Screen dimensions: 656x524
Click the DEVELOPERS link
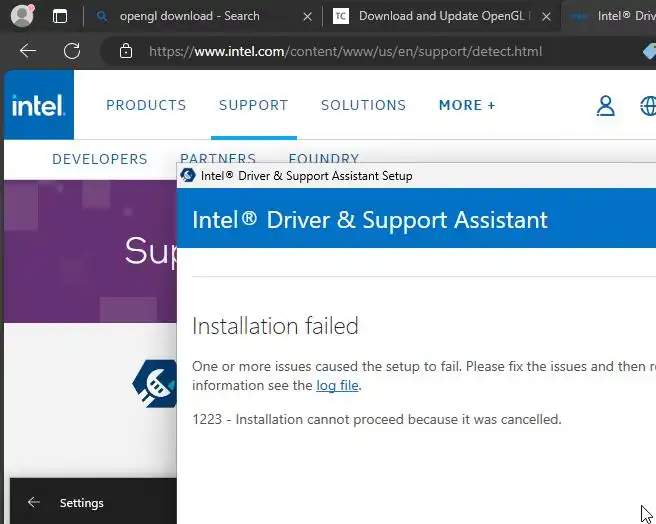pyautogui.click(x=99, y=159)
